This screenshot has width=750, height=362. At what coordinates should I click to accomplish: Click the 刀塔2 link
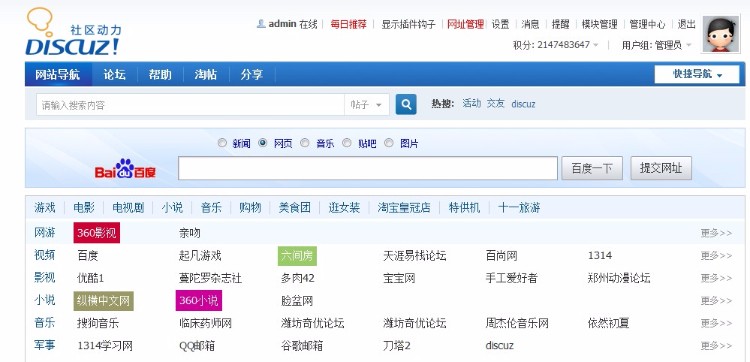click(397, 346)
